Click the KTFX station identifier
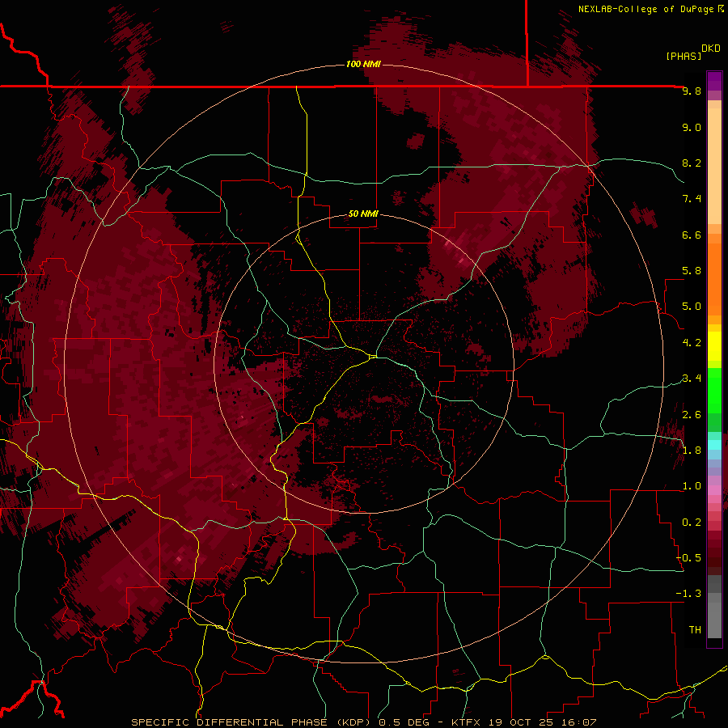The image size is (728, 728). coord(468,722)
